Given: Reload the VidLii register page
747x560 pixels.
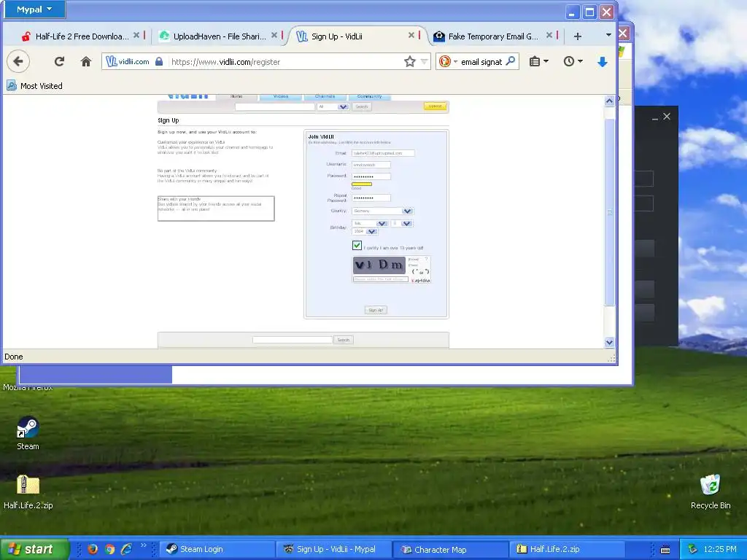Looking at the screenshot, I should (x=59, y=61).
